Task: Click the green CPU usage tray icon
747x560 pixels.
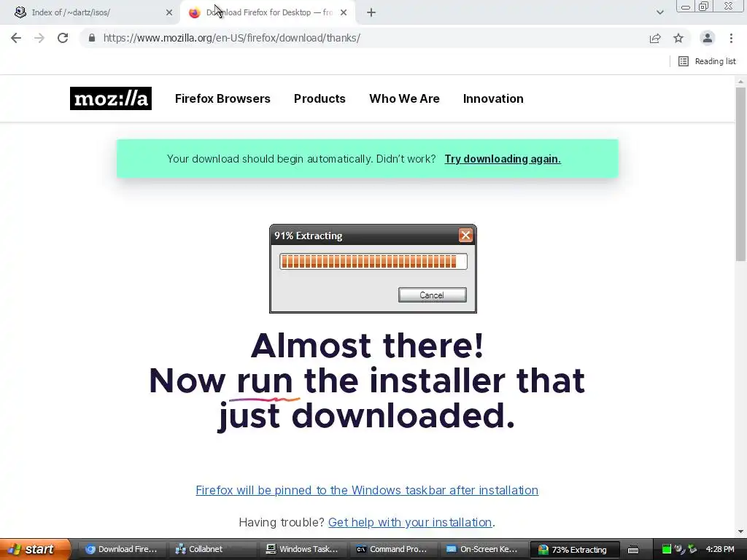Action: coord(667,550)
